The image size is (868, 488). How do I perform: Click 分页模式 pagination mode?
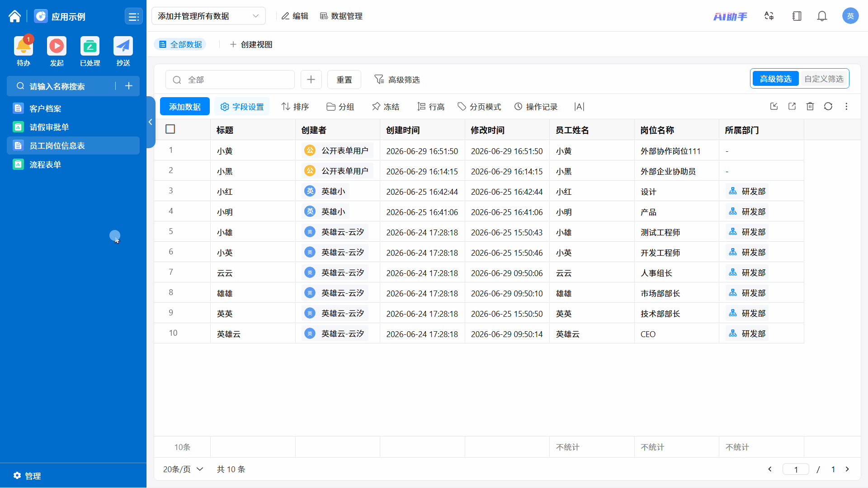point(479,107)
